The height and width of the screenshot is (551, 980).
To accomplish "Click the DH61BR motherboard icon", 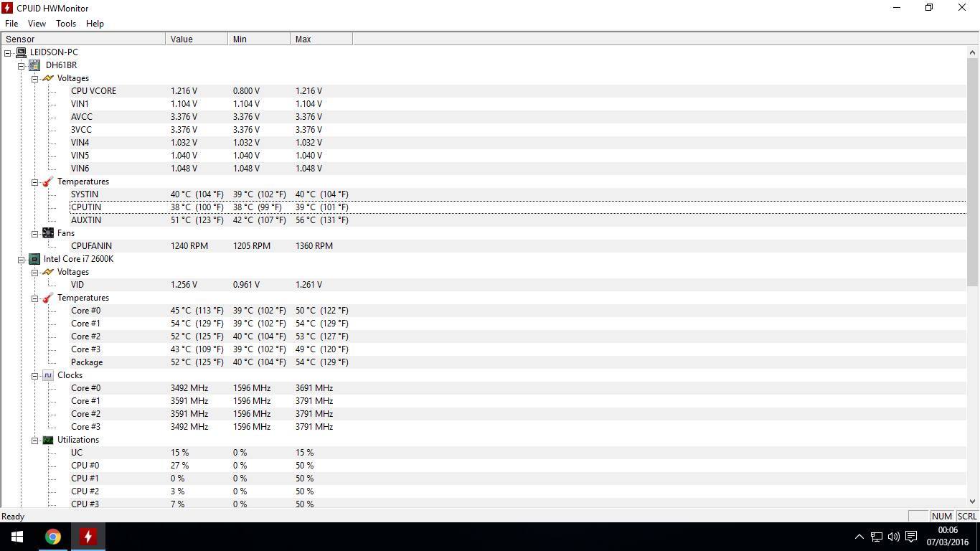I will 34,65.
